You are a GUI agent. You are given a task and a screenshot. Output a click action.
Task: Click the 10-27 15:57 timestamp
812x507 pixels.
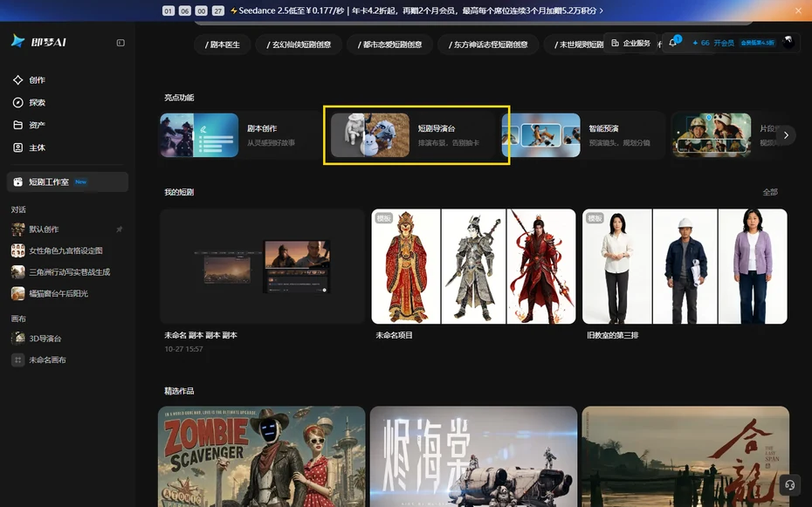tap(183, 349)
